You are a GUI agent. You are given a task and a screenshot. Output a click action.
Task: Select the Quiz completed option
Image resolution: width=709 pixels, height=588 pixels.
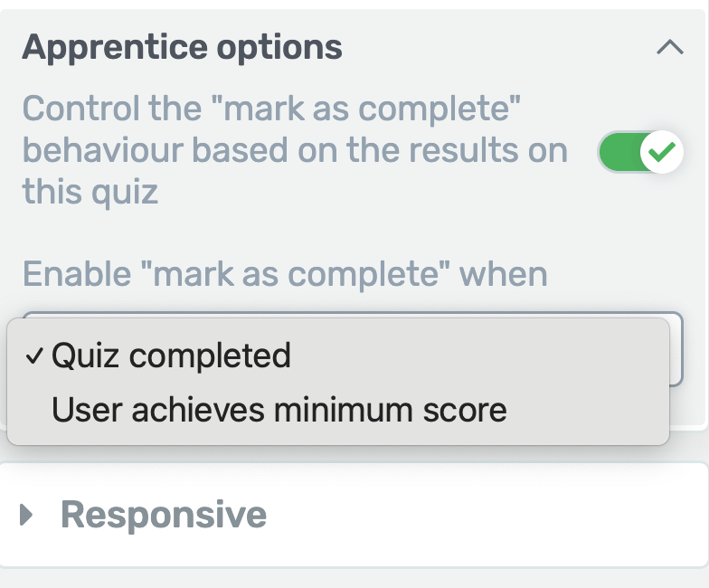pos(171,356)
